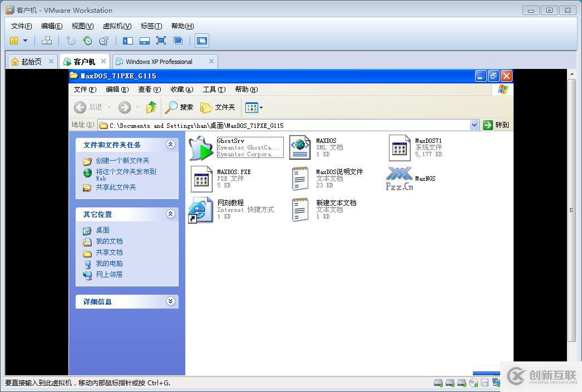Viewport: 582px width, 392px height.
Task: Toggle the thumbnail bar icon in VMware toolbar
Action: click(x=144, y=41)
